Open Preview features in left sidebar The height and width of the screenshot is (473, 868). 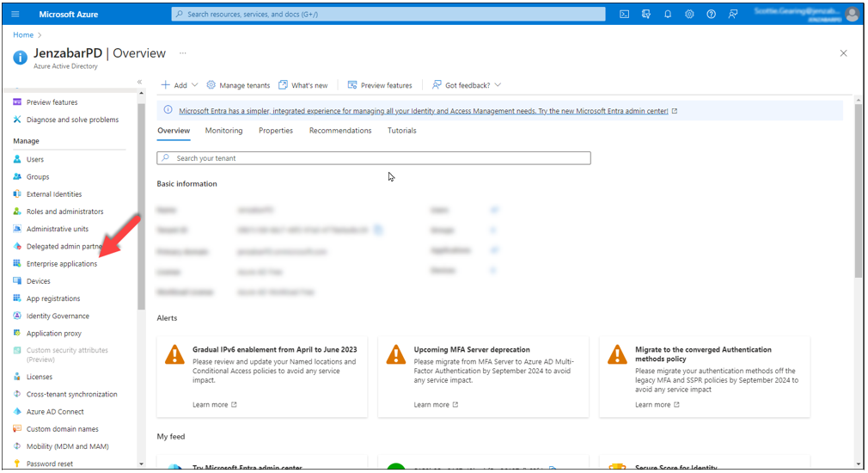coord(52,102)
